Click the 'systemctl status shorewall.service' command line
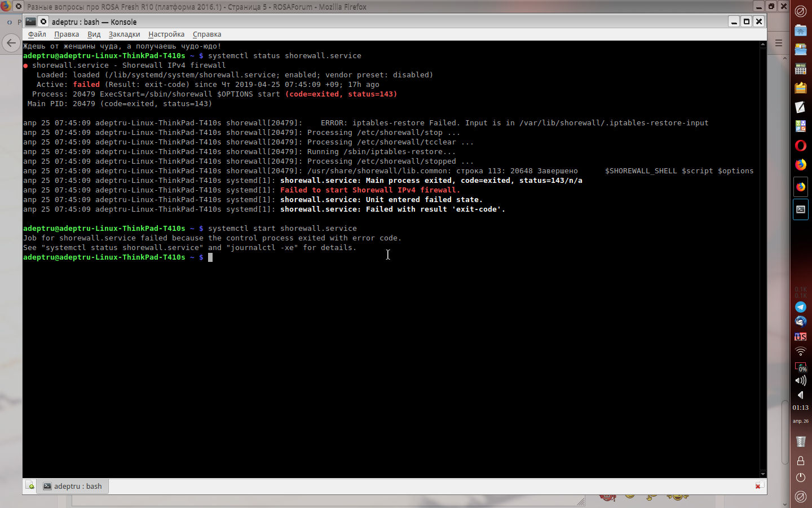The image size is (812, 508). tap(285, 56)
